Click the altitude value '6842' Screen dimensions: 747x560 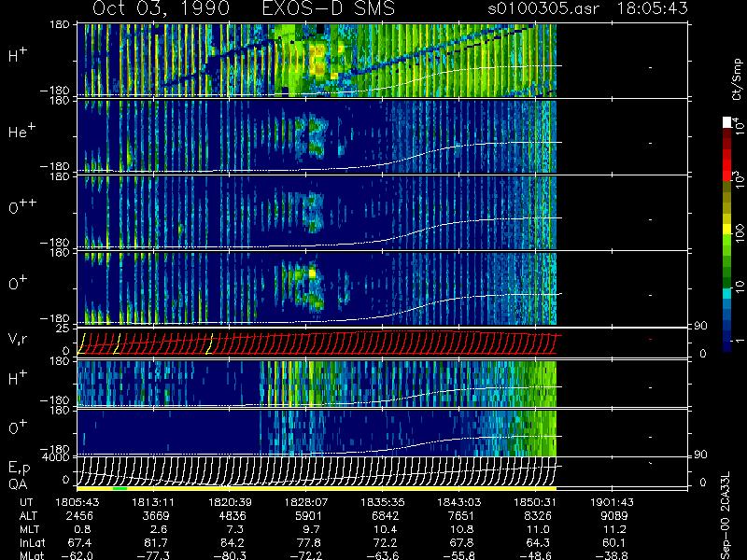click(385, 516)
